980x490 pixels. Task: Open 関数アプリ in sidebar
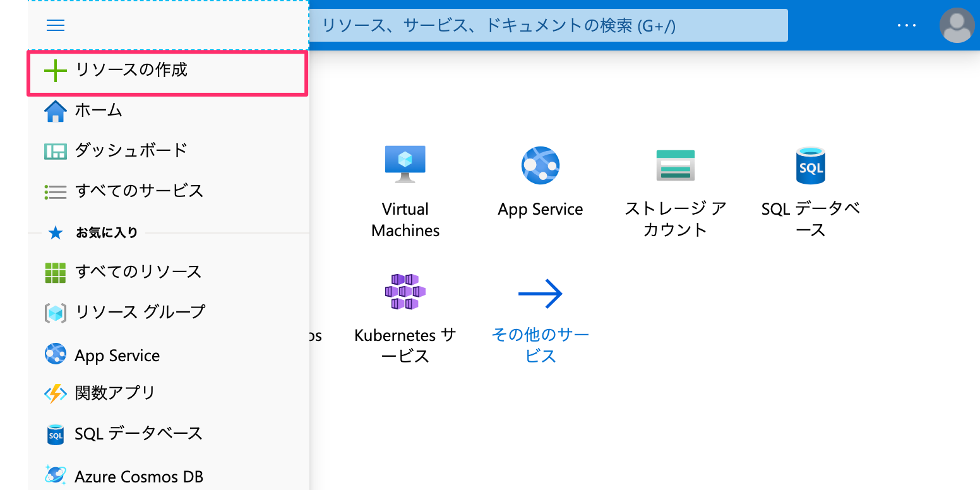(115, 393)
